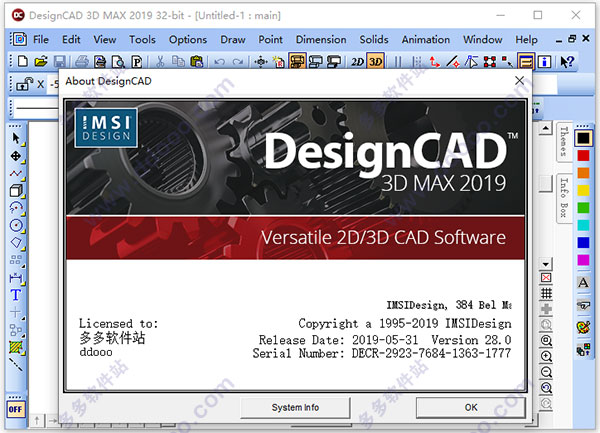Screen dimensions: 600x433
Task: Create a new drawing with New icon
Action: point(23,61)
